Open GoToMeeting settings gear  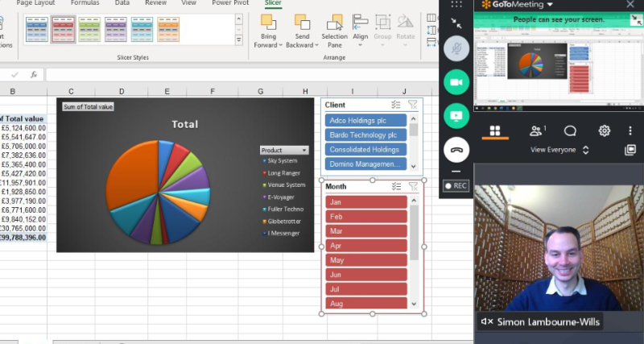[604, 131]
